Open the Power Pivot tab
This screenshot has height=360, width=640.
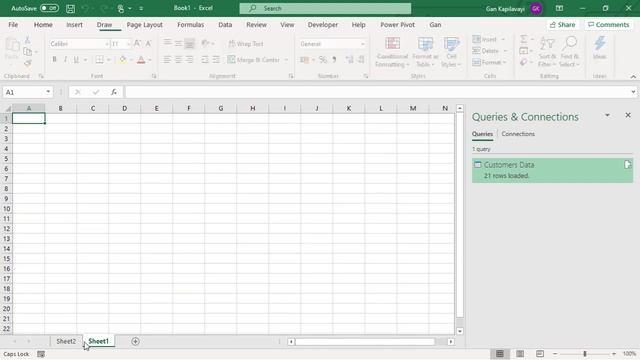click(397, 24)
